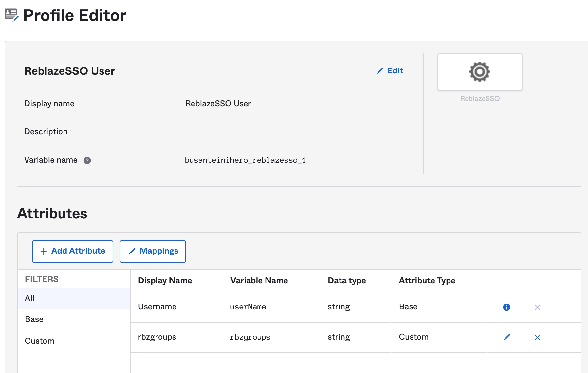Select the Username display name cell
The image size is (588, 373).
(x=157, y=307)
